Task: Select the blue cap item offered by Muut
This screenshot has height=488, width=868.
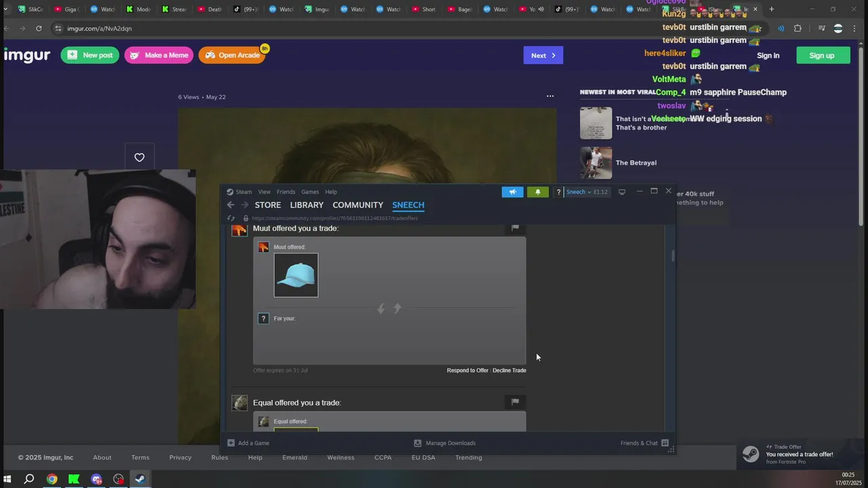Action: (x=296, y=275)
